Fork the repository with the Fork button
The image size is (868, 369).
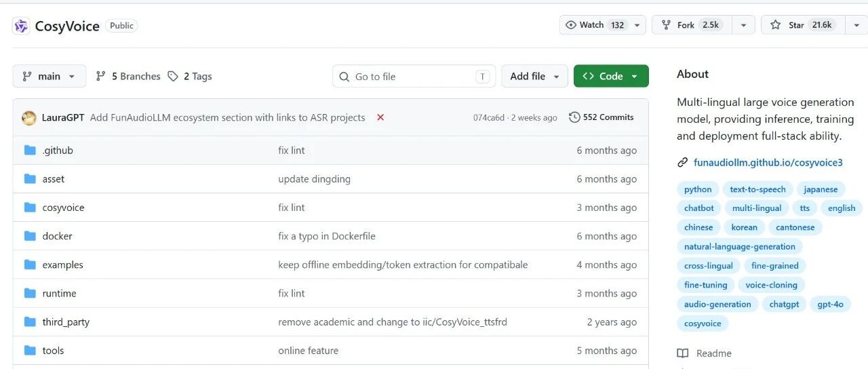[692, 25]
